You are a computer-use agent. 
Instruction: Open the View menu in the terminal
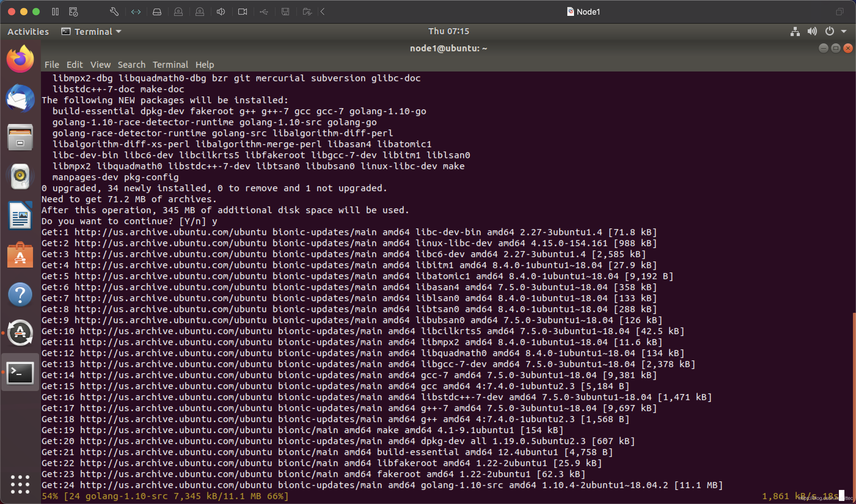(100, 64)
